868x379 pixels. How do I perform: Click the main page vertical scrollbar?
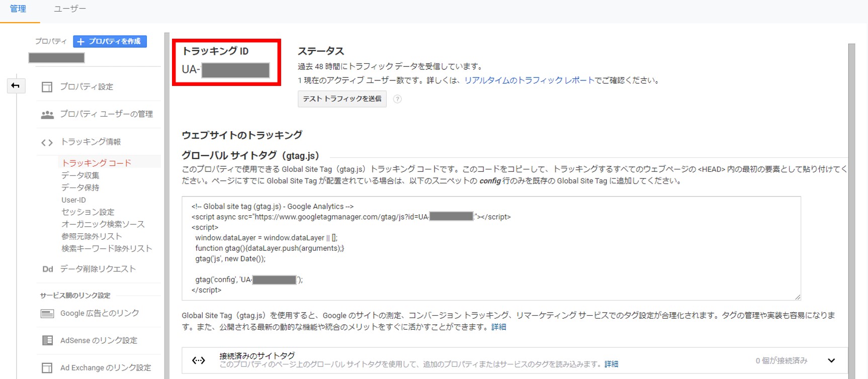(x=851, y=211)
